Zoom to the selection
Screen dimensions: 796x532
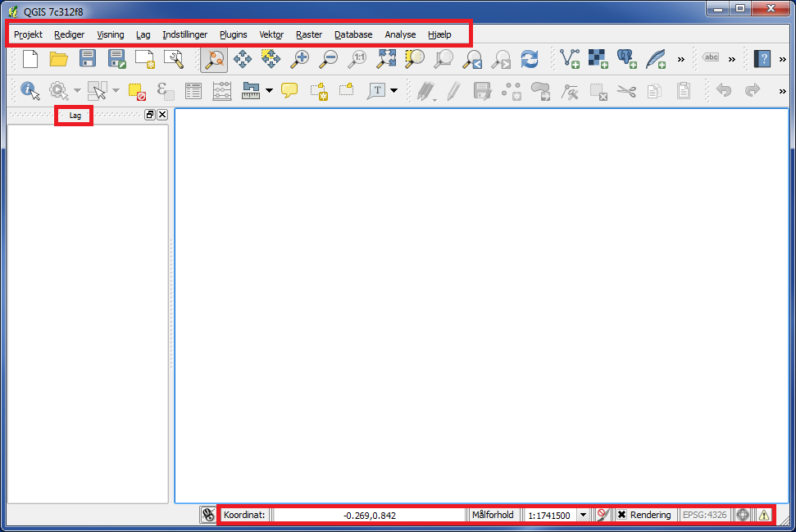(415, 59)
